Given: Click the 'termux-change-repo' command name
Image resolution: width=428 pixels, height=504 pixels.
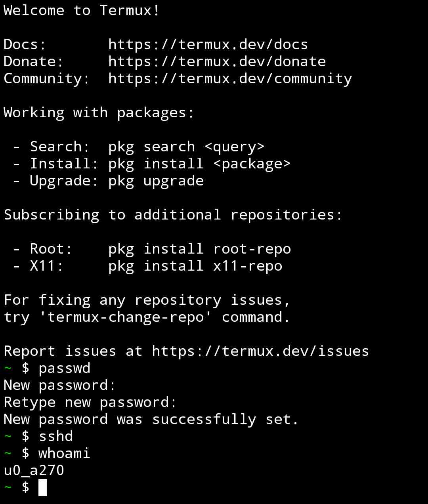Looking at the screenshot, I should [125, 317].
